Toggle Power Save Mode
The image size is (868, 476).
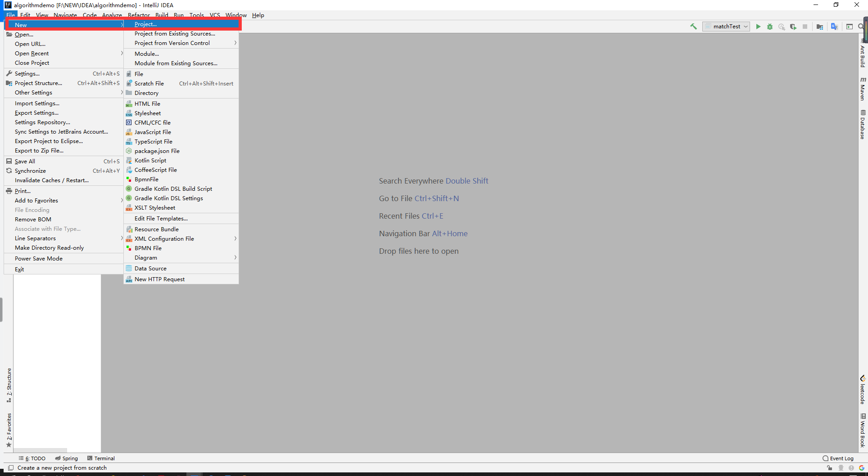point(39,258)
